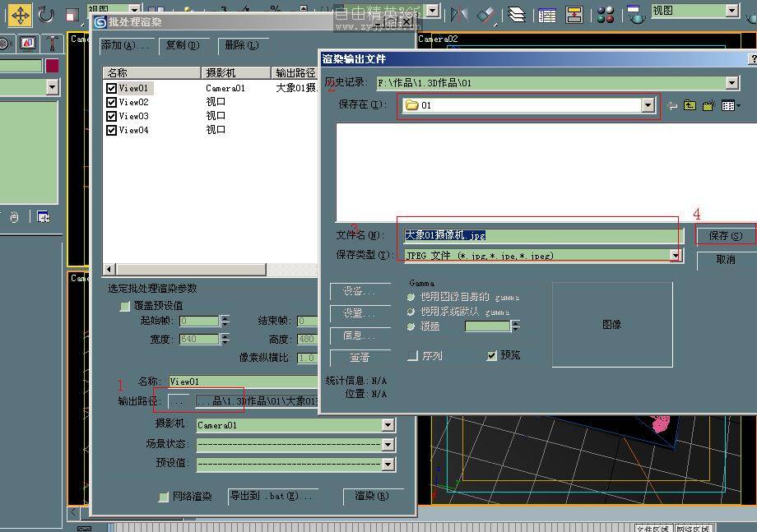The width and height of the screenshot is (757, 532).
Task: Click the object color swatch
Action: 53,66
